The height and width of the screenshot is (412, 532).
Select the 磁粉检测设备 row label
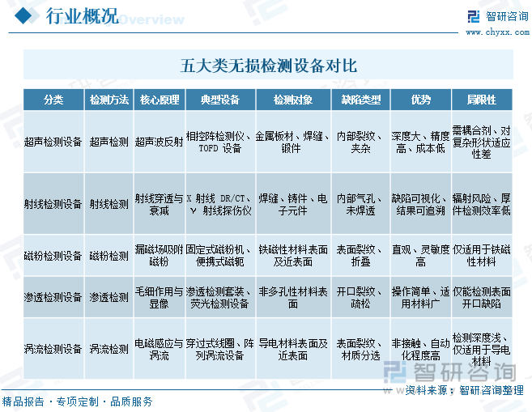(x=53, y=255)
